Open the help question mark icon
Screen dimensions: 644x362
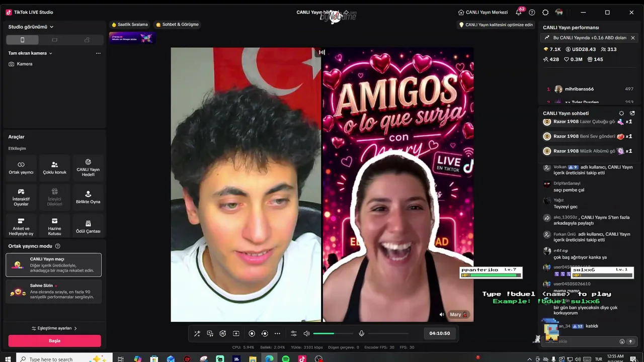click(532, 12)
